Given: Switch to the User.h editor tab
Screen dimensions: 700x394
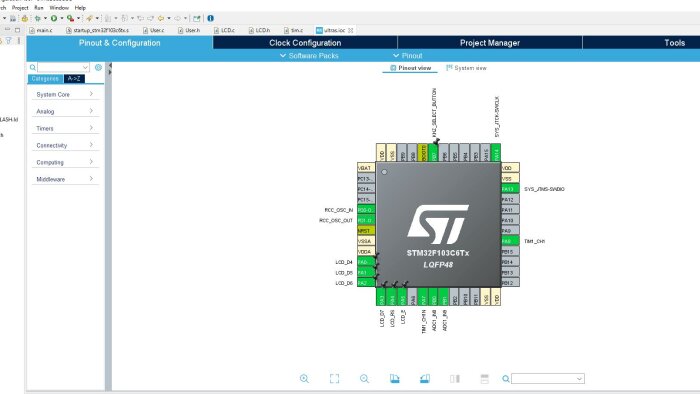Looking at the screenshot, I should (x=188, y=30).
